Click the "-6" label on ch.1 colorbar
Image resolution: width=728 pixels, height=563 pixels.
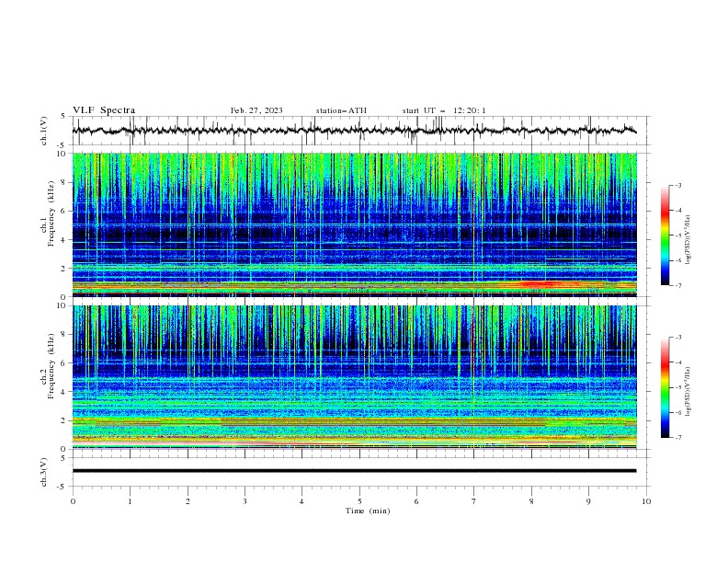pyautogui.click(x=677, y=260)
